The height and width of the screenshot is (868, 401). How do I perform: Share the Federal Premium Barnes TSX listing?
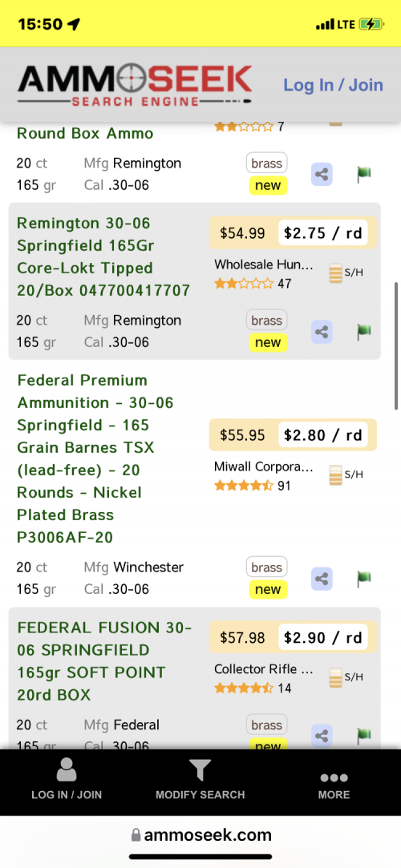click(x=322, y=579)
